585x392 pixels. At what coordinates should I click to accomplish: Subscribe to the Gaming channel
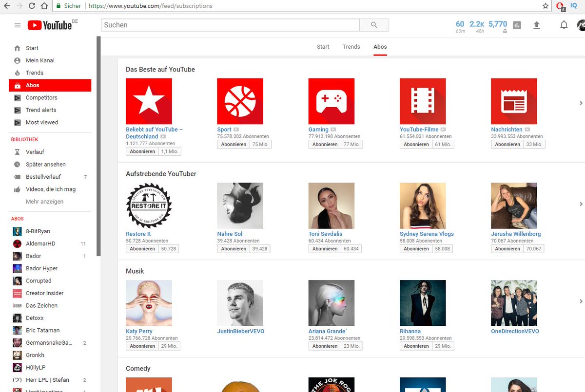coord(325,144)
